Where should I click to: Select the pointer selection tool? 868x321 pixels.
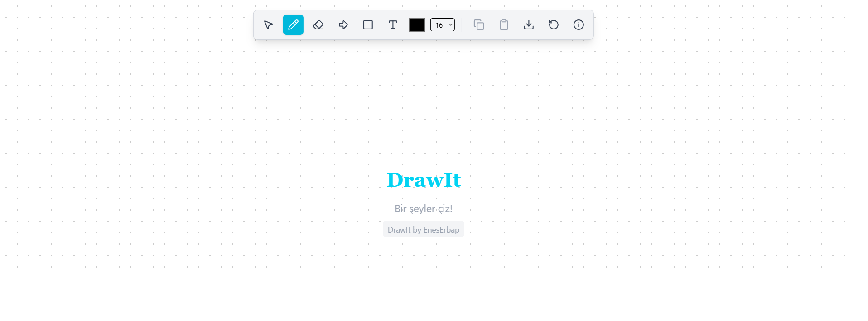[268, 25]
